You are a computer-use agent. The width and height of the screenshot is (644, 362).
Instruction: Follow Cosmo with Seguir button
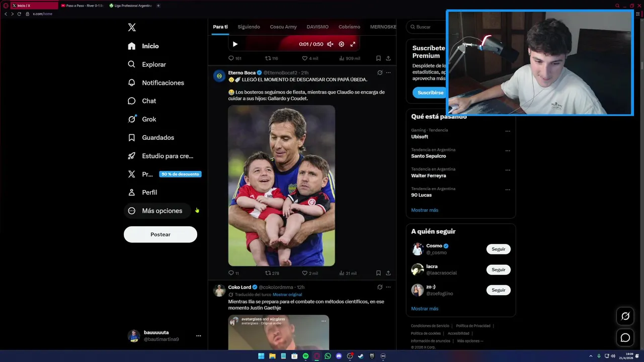click(498, 249)
